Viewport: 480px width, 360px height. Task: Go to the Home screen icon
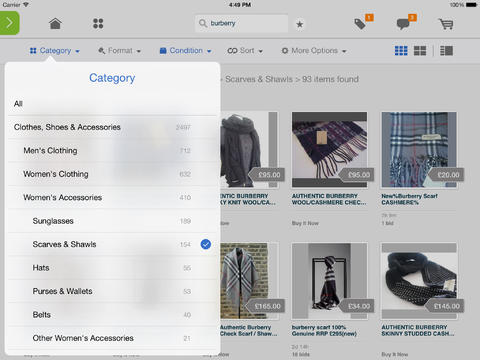coord(55,24)
